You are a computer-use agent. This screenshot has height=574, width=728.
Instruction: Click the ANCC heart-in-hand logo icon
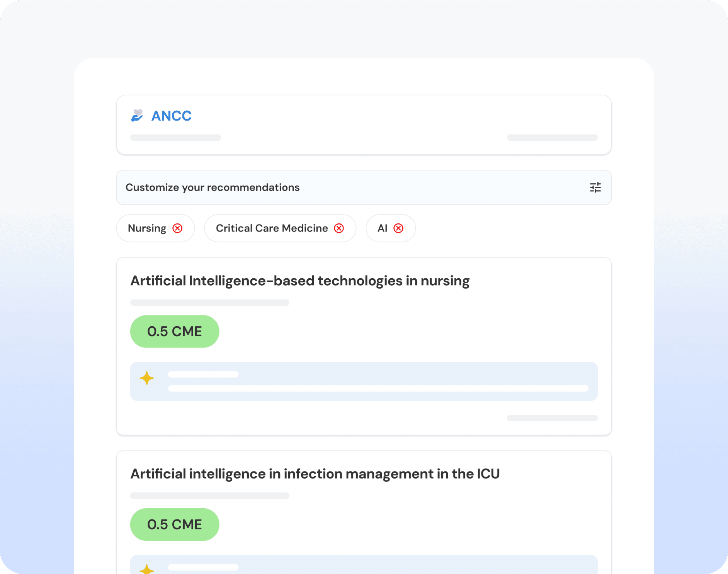(137, 116)
